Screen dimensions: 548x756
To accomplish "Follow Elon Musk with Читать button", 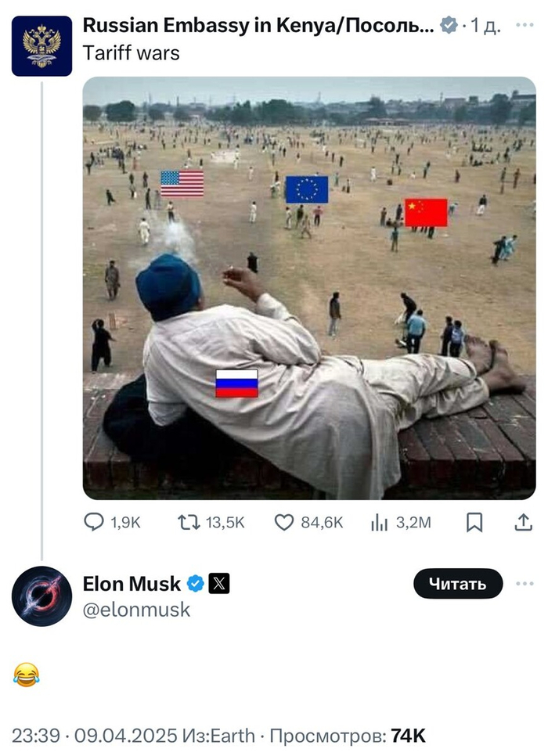I will click(458, 584).
